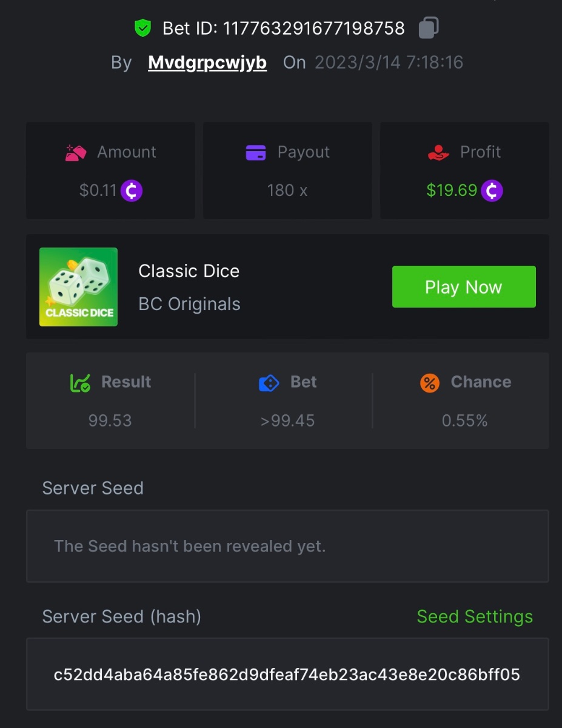Select the Server Seed hash field
Screen dimensions: 562x728
click(x=287, y=674)
